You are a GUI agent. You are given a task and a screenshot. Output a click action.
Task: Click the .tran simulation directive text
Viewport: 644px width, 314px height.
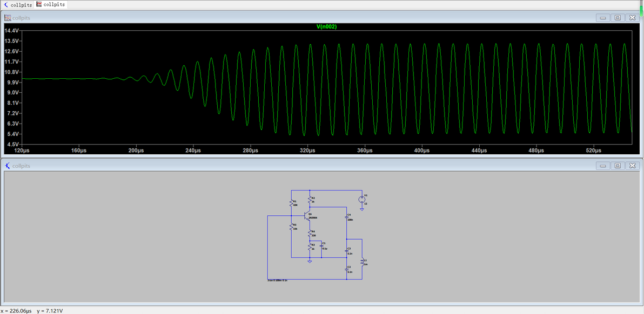click(x=277, y=281)
